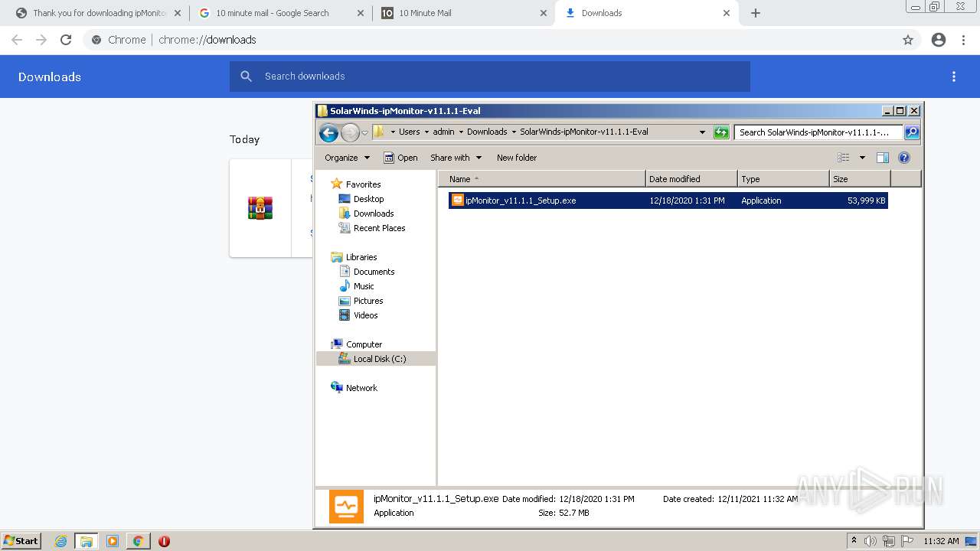
Task: Open Organize dropdown menu
Action: pos(348,158)
